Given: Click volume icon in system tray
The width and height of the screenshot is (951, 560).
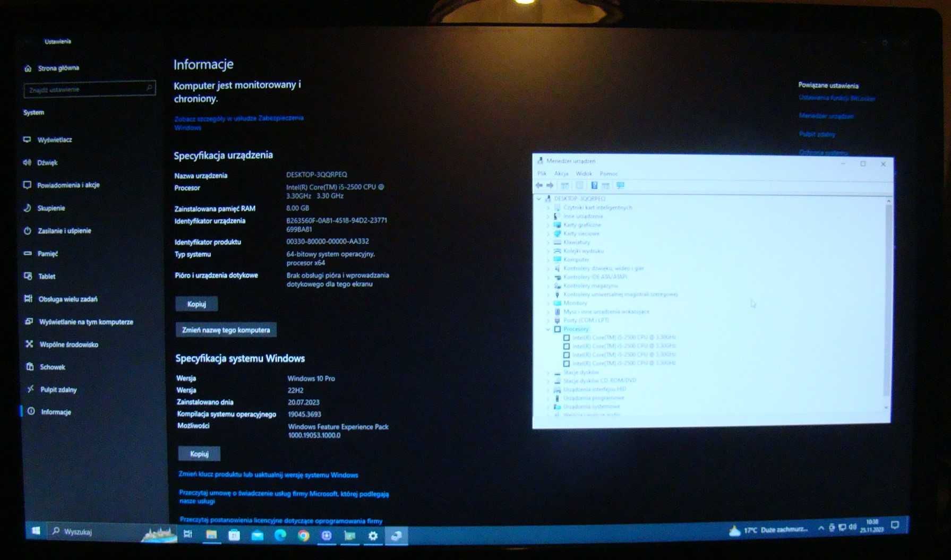Looking at the screenshot, I should pos(853,527).
